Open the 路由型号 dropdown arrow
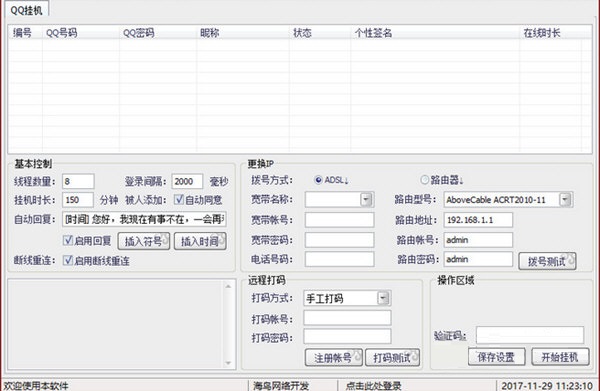The height and width of the screenshot is (391, 600). point(566,200)
